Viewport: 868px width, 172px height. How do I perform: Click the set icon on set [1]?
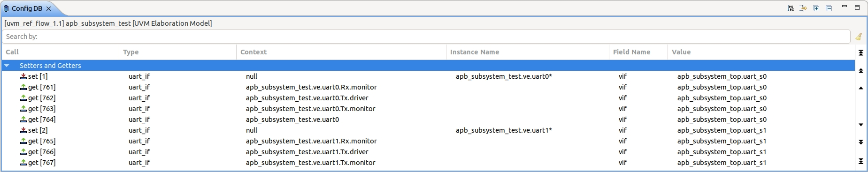(x=23, y=76)
